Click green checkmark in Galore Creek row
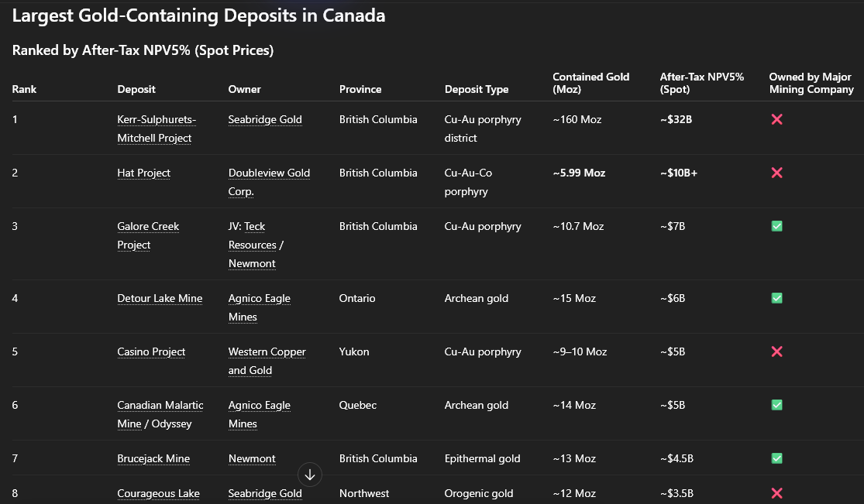 click(776, 226)
